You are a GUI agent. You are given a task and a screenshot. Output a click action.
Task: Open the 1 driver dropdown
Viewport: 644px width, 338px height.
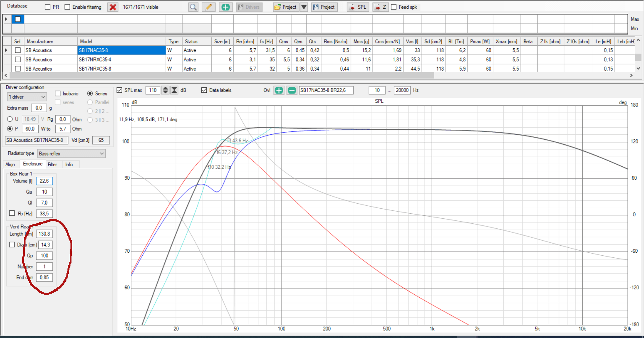pyautogui.click(x=27, y=97)
